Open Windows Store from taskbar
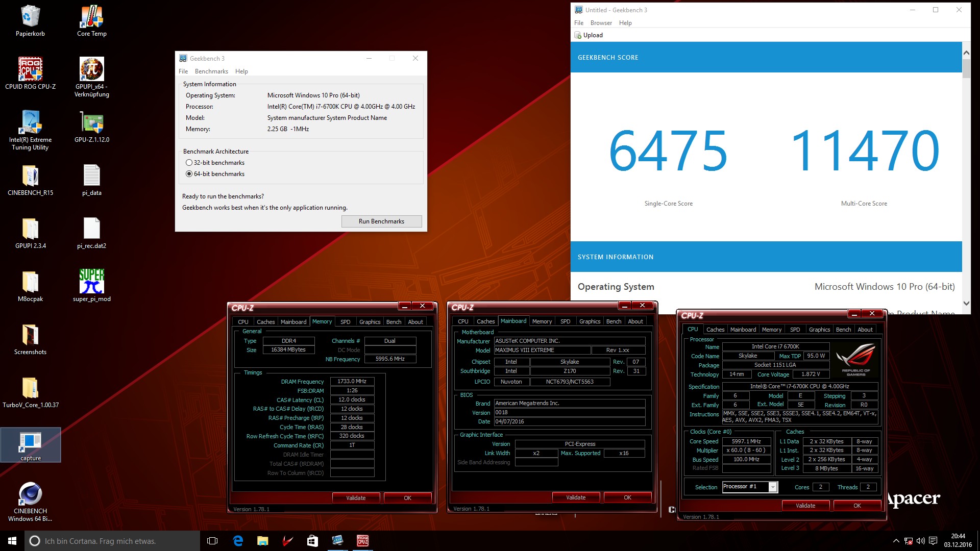 [x=312, y=541]
